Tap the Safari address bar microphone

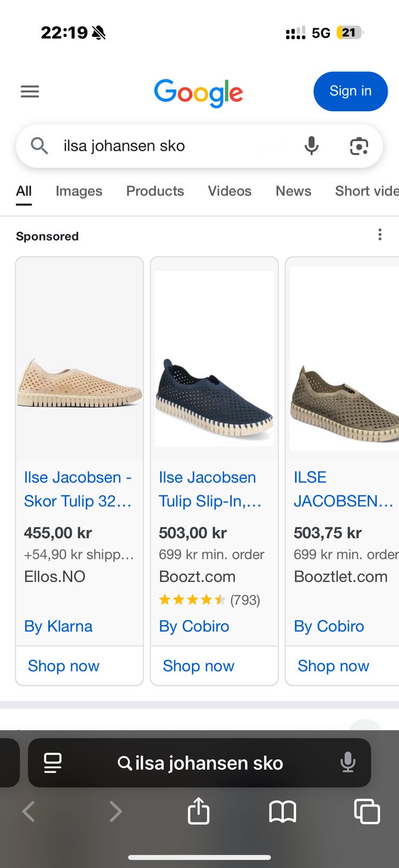coord(347,763)
